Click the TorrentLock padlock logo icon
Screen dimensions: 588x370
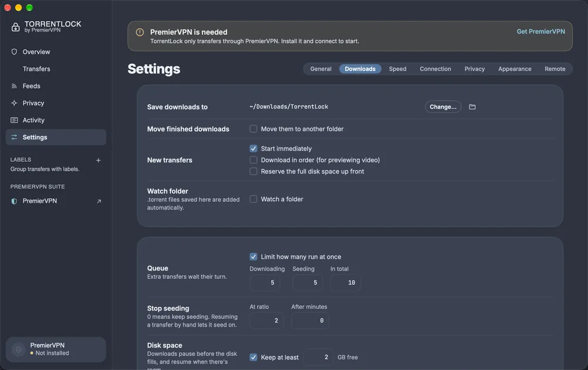coord(15,26)
